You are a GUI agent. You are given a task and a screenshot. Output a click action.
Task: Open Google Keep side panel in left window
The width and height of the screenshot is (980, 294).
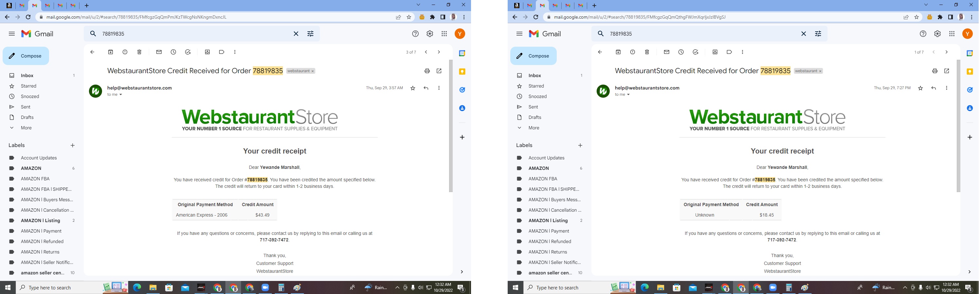pyautogui.click(x=462, y=72)
